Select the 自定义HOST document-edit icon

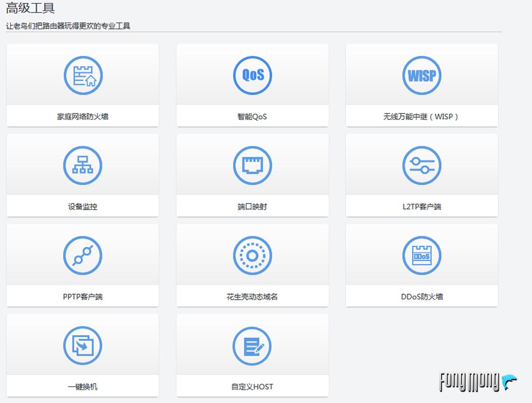252,345
